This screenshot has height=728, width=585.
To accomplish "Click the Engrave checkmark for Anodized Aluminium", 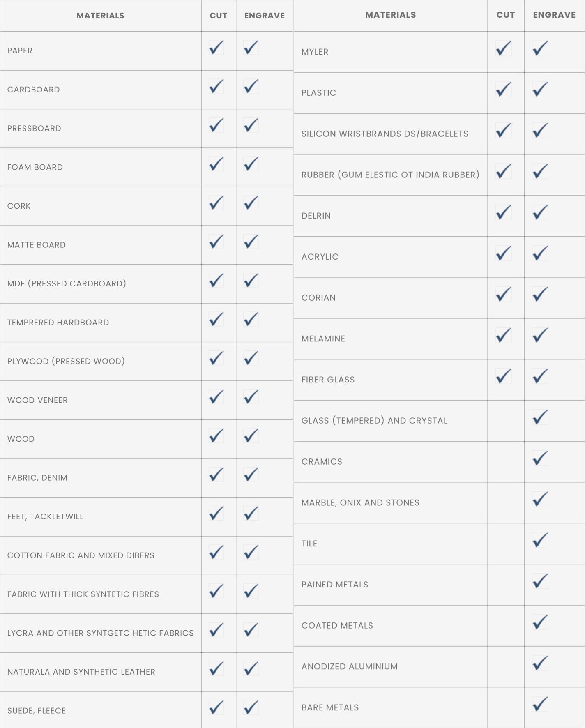I will click(x=540, y=663).
